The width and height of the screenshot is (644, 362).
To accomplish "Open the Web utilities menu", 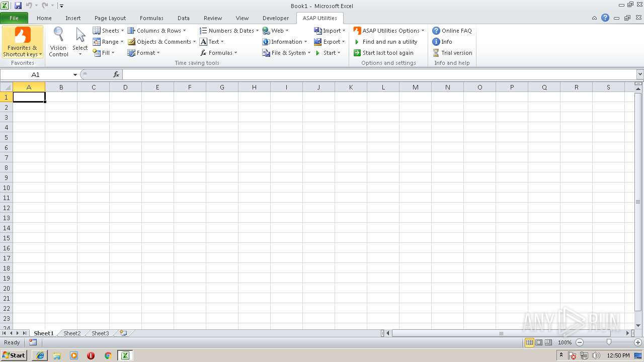I will 275,31.
